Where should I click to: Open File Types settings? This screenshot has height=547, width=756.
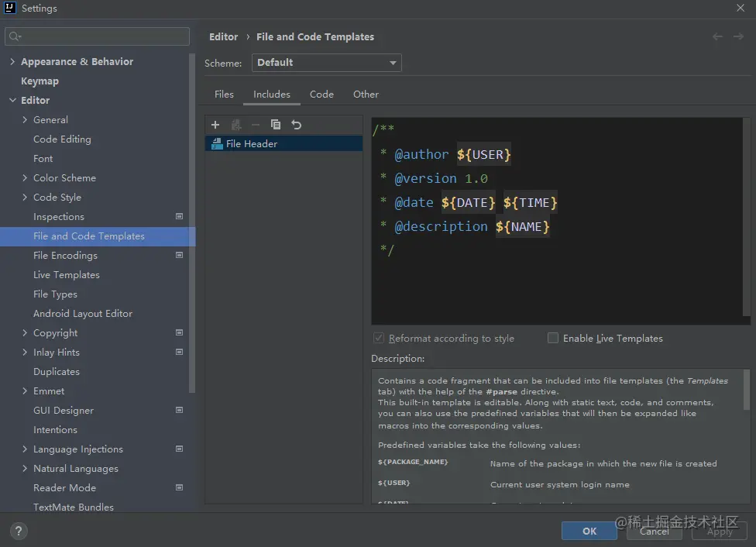click(55, 294)
